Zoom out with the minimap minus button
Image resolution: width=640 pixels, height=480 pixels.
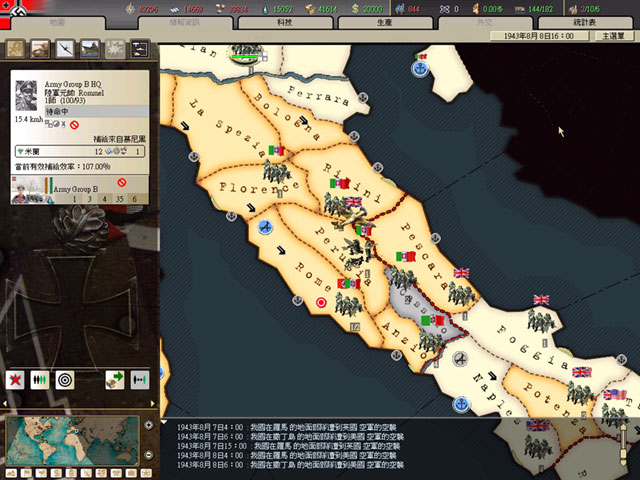click(149, 454)
